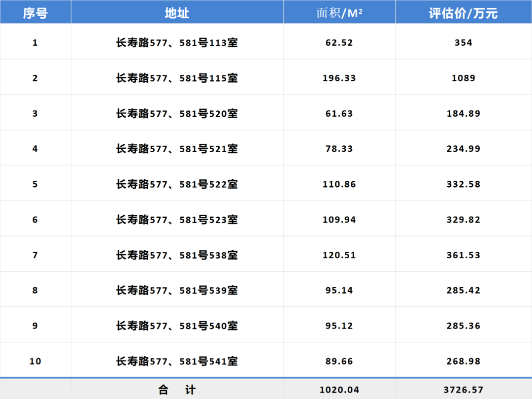
Task: Click appraisal value 329.82
Action: pos(464,220)
